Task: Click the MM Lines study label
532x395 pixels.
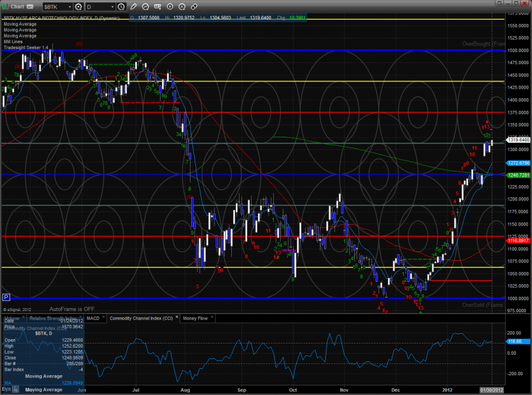Action: 13,42
